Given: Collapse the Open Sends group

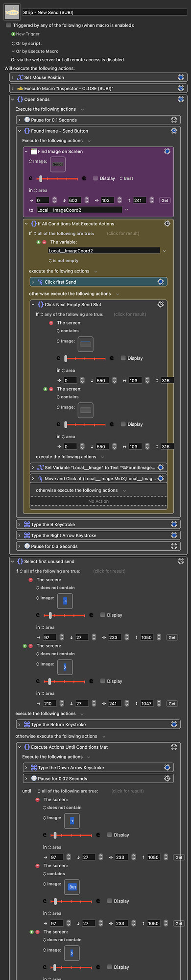Looking at the screenshot, I should [x=13, y=99].
